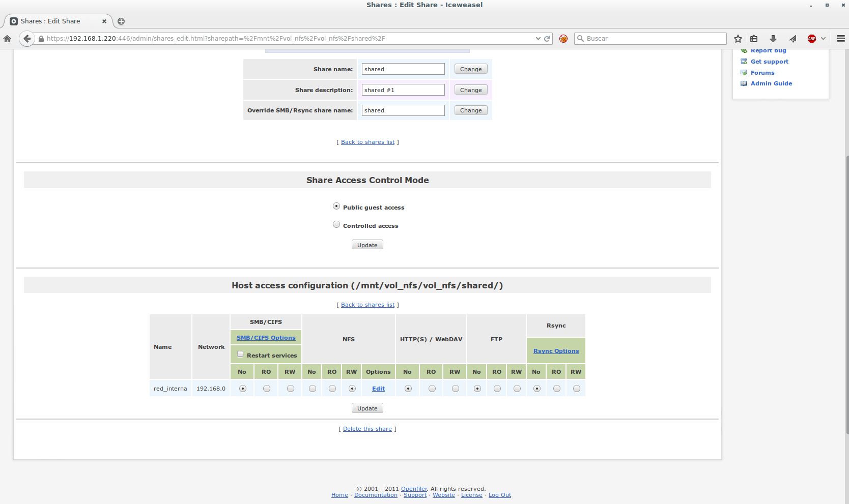
Task: Expand the Adblock Plus dropdown arrow
Action: (823, 39)
